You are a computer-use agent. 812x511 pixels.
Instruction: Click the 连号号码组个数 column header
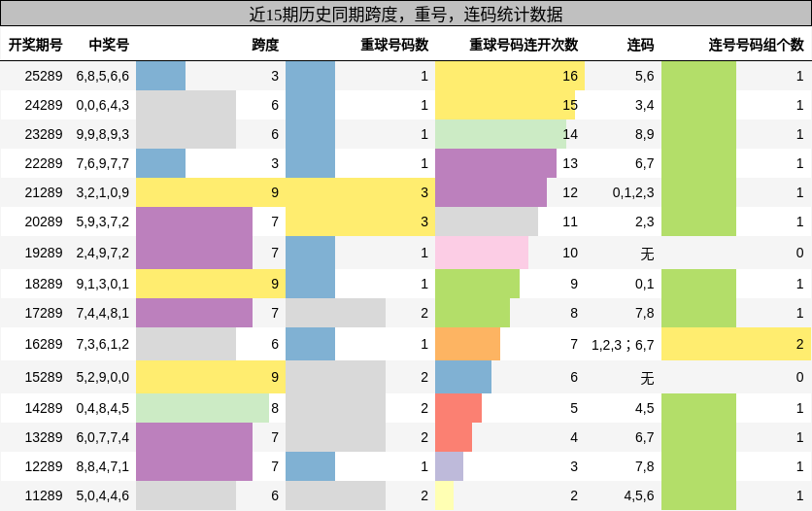tap(756, 45)
